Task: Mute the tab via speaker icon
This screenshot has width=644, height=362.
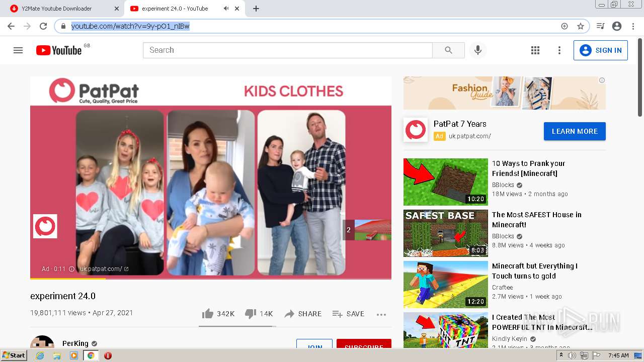Action: (226, 9)
